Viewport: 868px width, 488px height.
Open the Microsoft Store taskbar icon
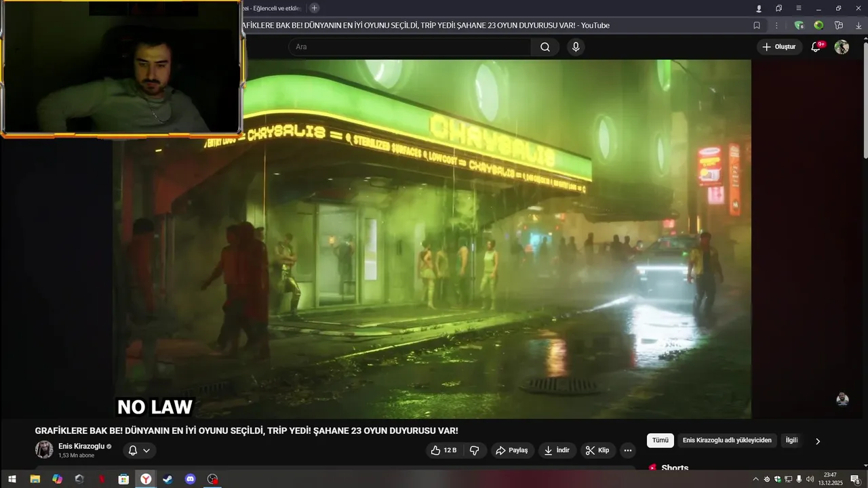(123, 479)
